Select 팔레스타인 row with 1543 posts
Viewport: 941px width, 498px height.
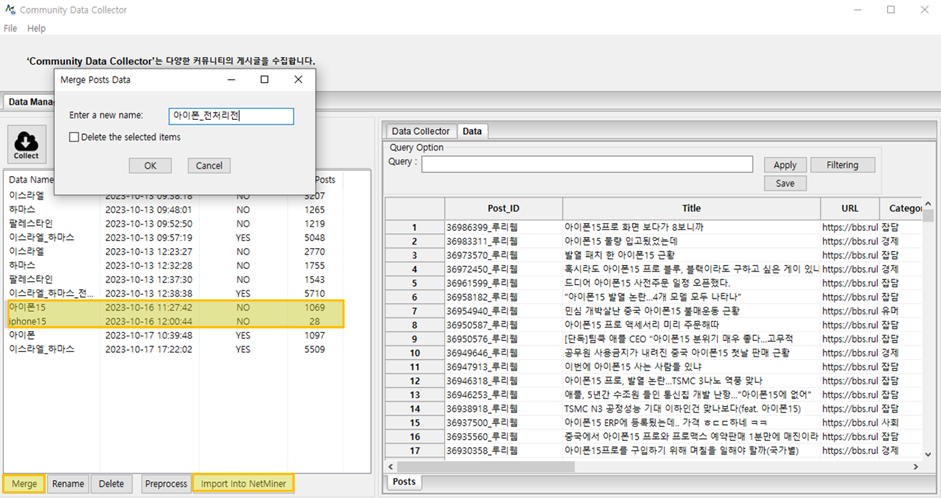(175, 280)
